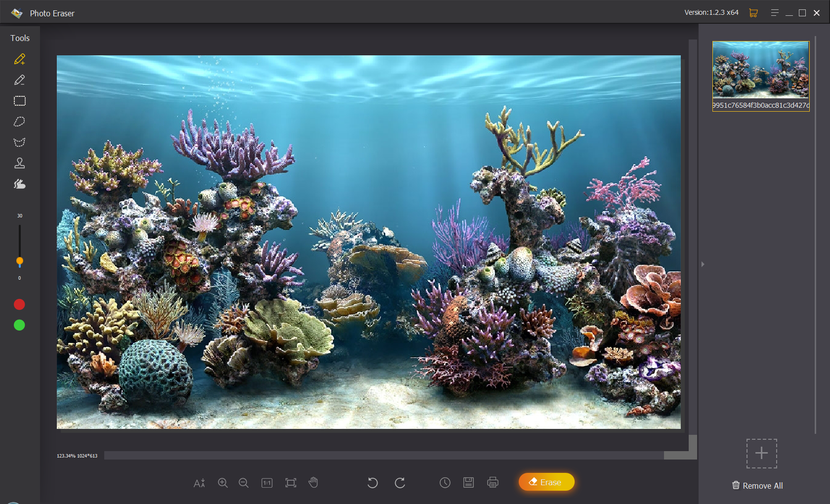Undo the last action
The image size is (830, 504).
click(373, 483)
